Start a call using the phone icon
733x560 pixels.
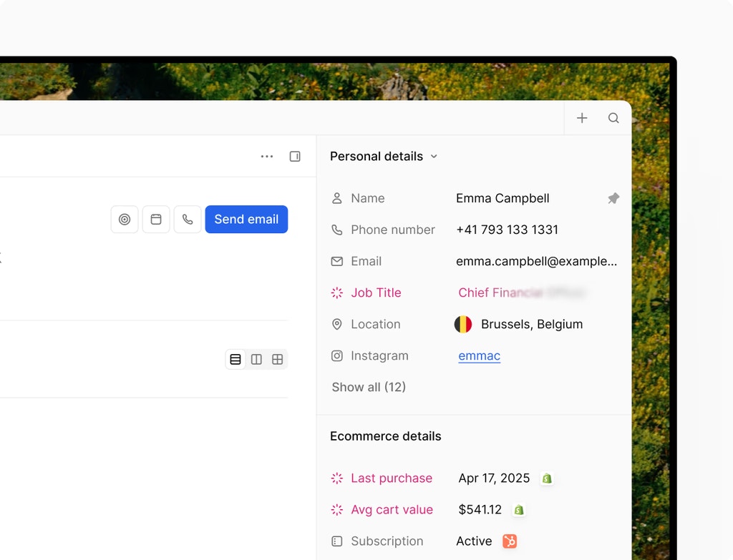click(x=188, y=220)
